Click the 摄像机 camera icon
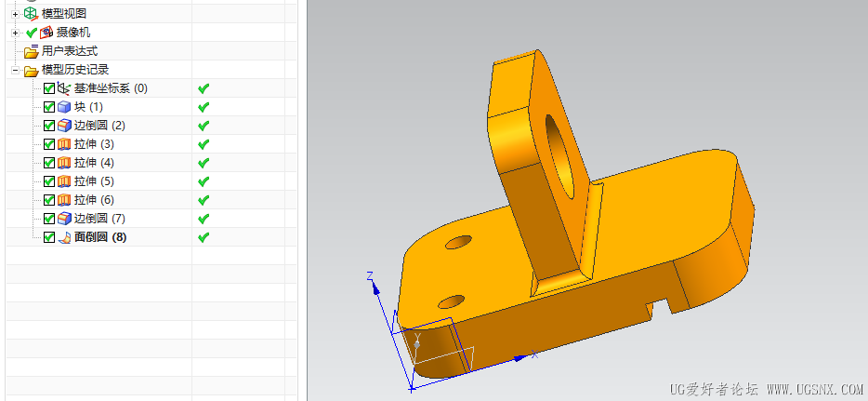This screenshot has height=401, width=868. tap(46, 33)
